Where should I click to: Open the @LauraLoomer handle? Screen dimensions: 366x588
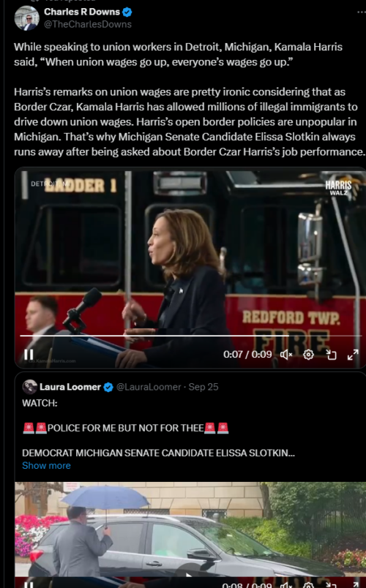(x=149, y=387)
